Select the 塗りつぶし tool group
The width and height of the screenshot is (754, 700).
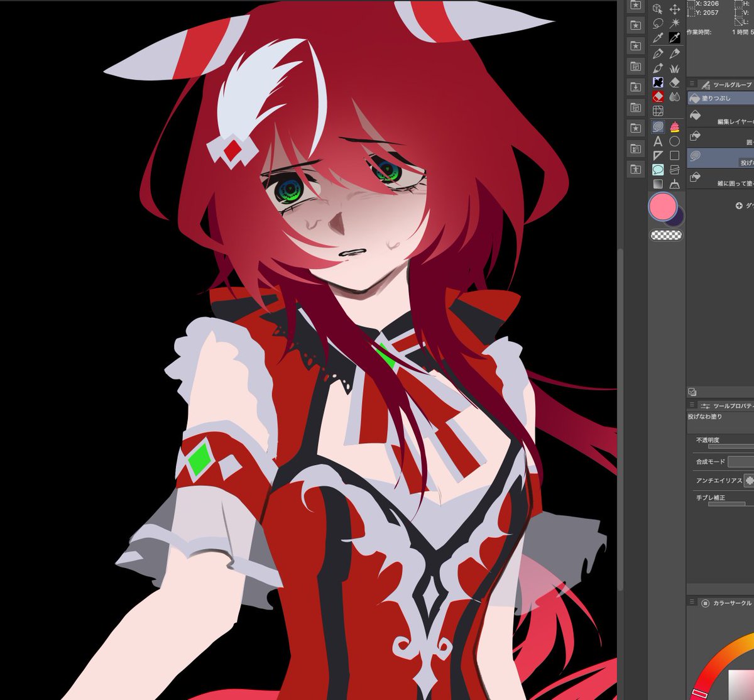pyautogui.click(x=721, y=98)
